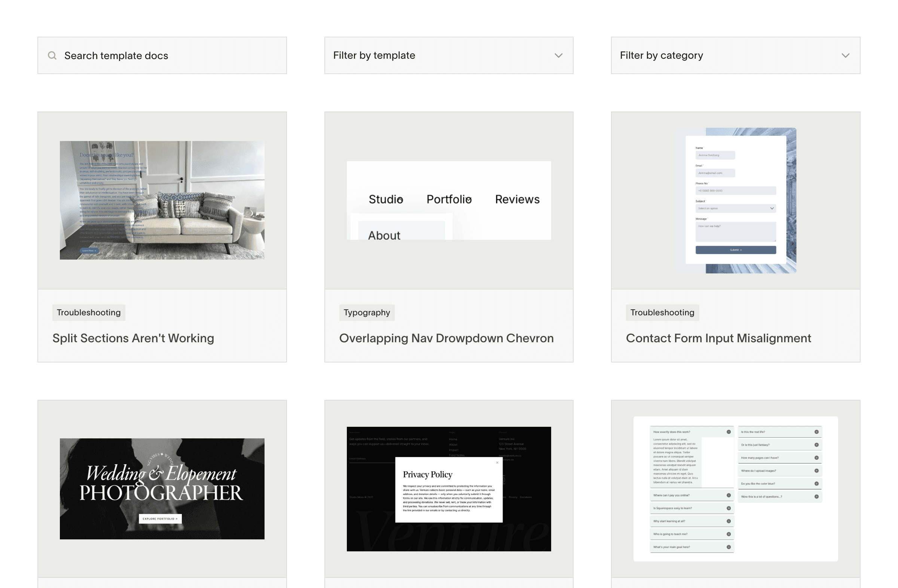Click the Filter by template chevron arrow
This screenshot has width=898, height=588.
558,55
